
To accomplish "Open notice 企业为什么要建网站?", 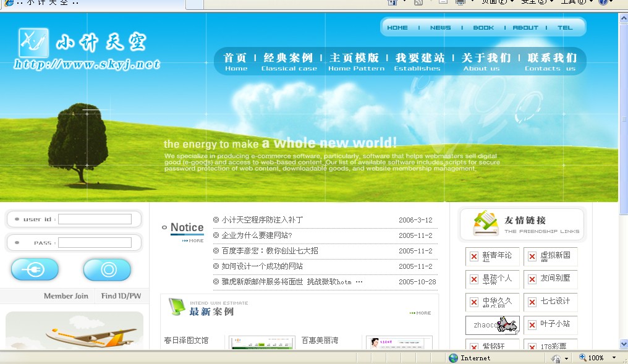I will [x=257, y=235].
